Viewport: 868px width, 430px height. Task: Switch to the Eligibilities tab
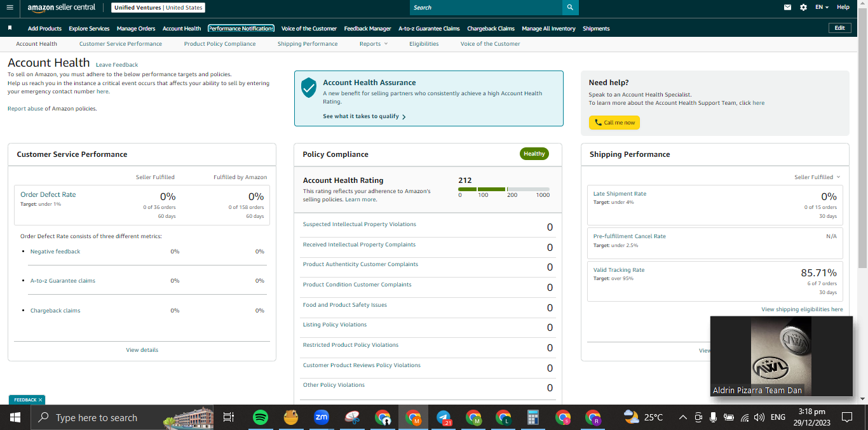click(424, 44)
